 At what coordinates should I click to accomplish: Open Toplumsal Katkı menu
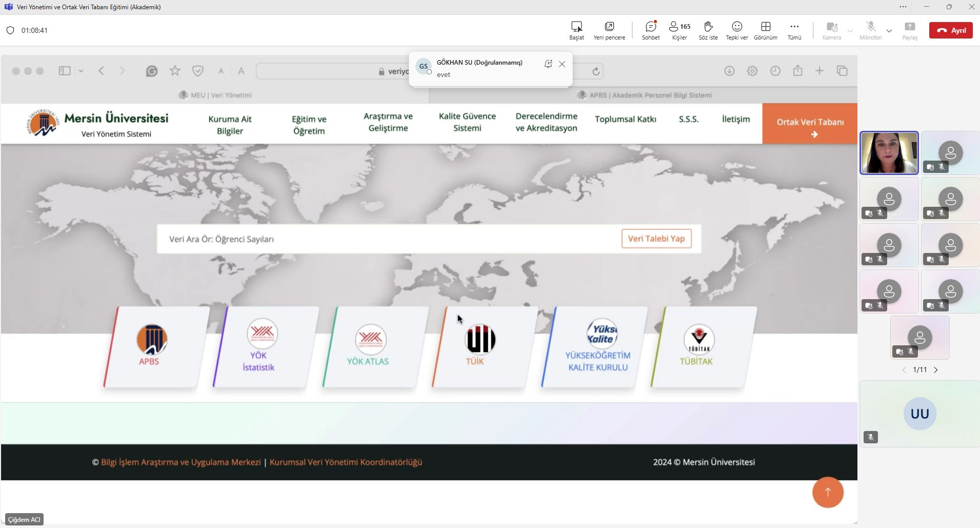tap(626, 119)
